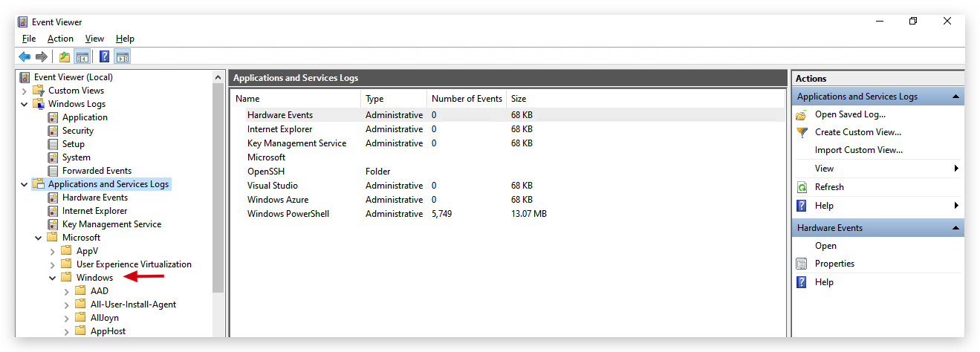
Task: Open the Help submenu under Refresh
Action: 879,206
